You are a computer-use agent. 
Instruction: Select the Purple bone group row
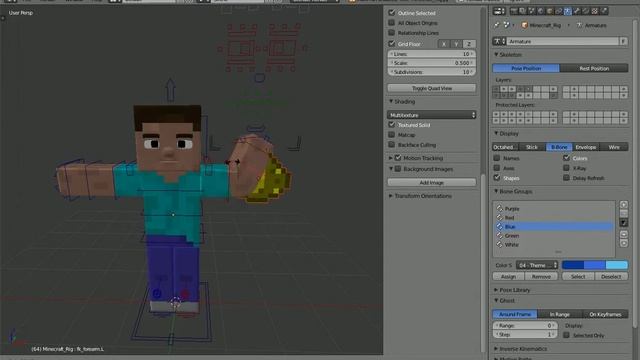pyautogui.click(x=554, y=209)
